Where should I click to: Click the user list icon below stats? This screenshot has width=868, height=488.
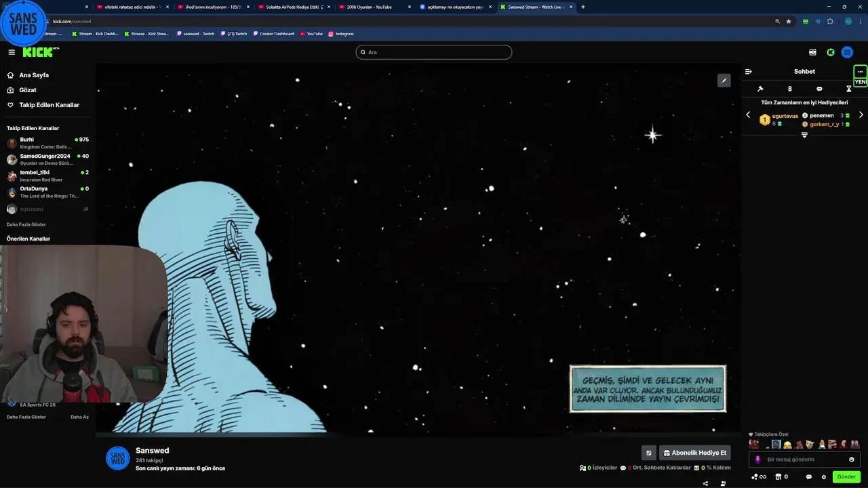(723, 483)
